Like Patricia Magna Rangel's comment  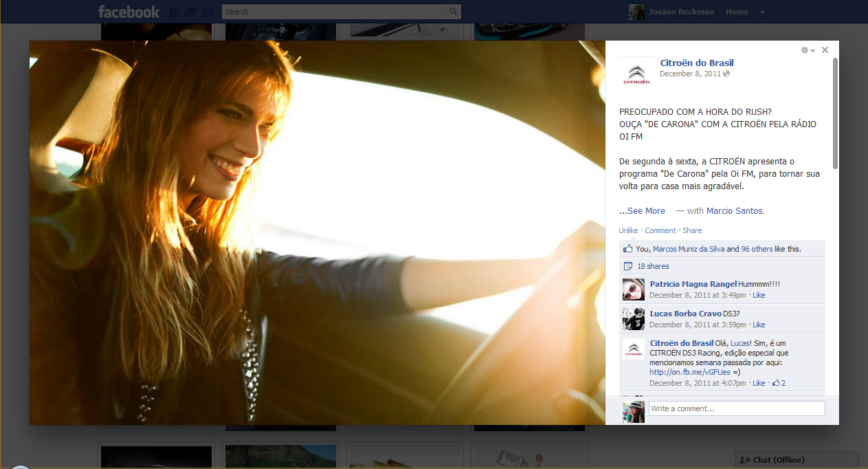(x=759, y=295)
